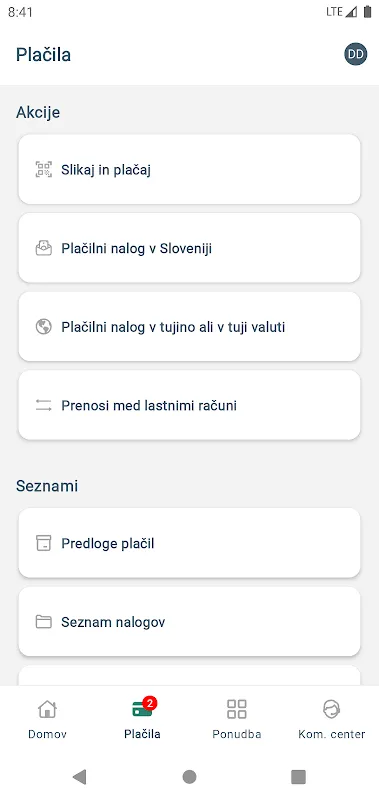
Task: Tap the Kom. center headset icon
Action: coord(332,709)
